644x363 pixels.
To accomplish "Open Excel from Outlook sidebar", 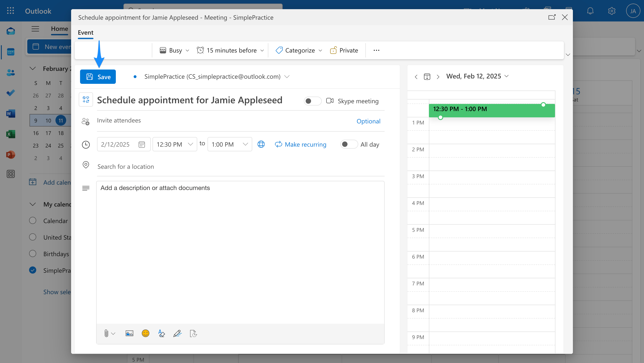I will (x=11, y=134).
